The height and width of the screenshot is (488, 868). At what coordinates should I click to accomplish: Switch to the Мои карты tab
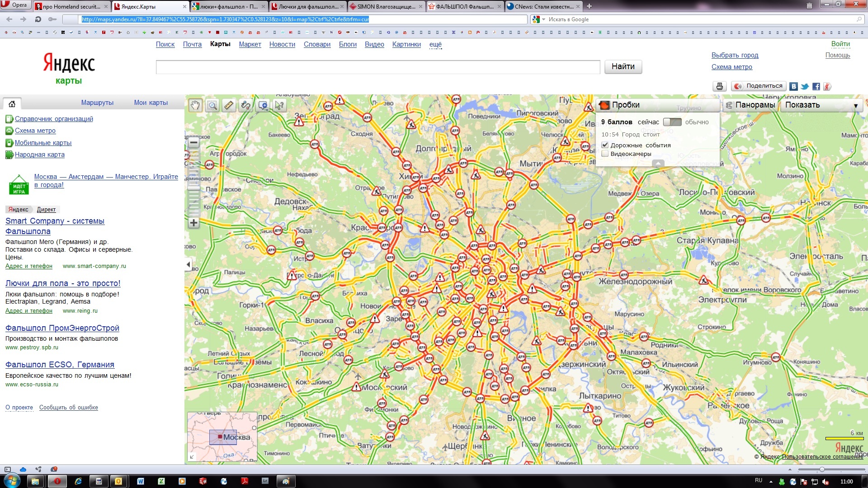(151, 103)
